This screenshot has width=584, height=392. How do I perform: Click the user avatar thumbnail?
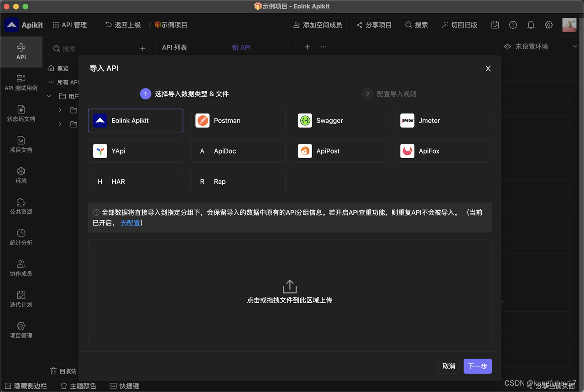click(569, 25)
